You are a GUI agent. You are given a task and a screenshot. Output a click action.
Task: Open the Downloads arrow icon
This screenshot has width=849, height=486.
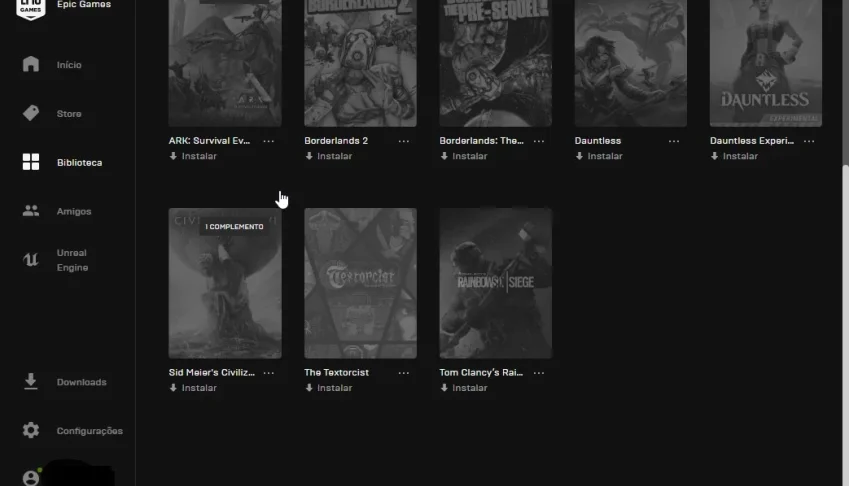tap(31, 381)
